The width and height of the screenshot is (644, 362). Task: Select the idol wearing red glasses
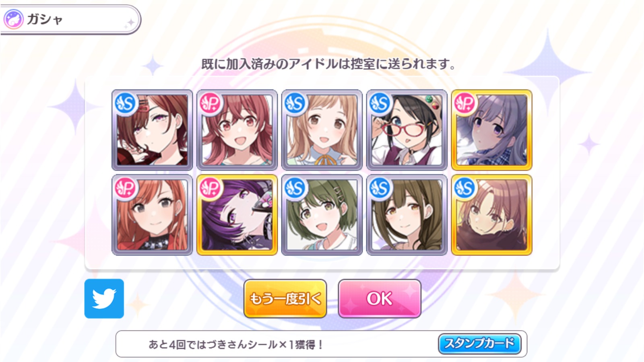pyautogui.click(x=407, y=130)
